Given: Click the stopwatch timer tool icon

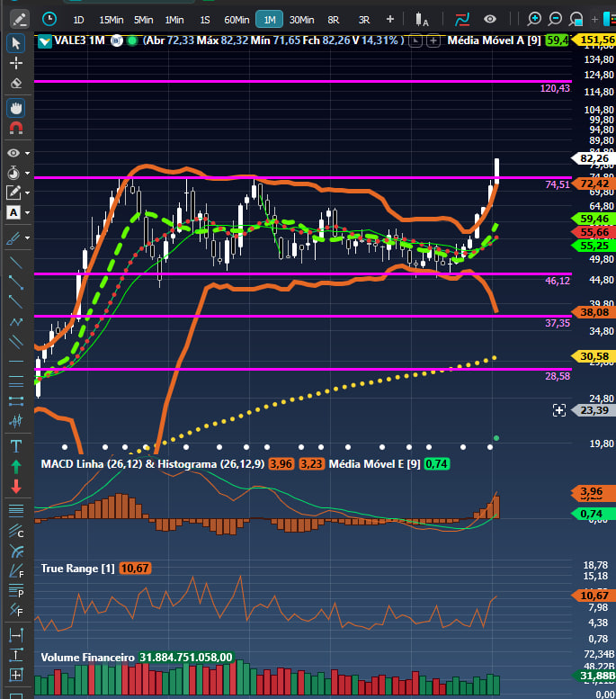Looking at the screenshot, I should click(x=13, y=173).
